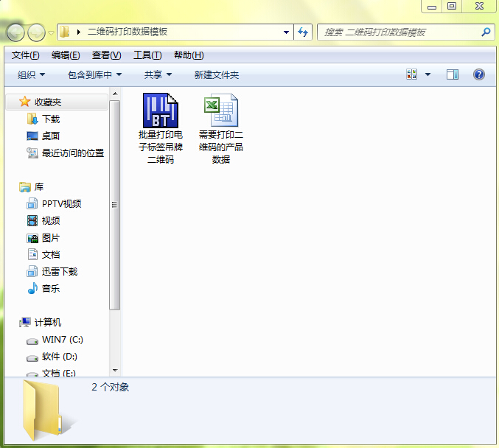This screenshot has height=448, width=499.
Task: Select the Excel file 需要打印二维码的产品数据
Action: point(221,128)
